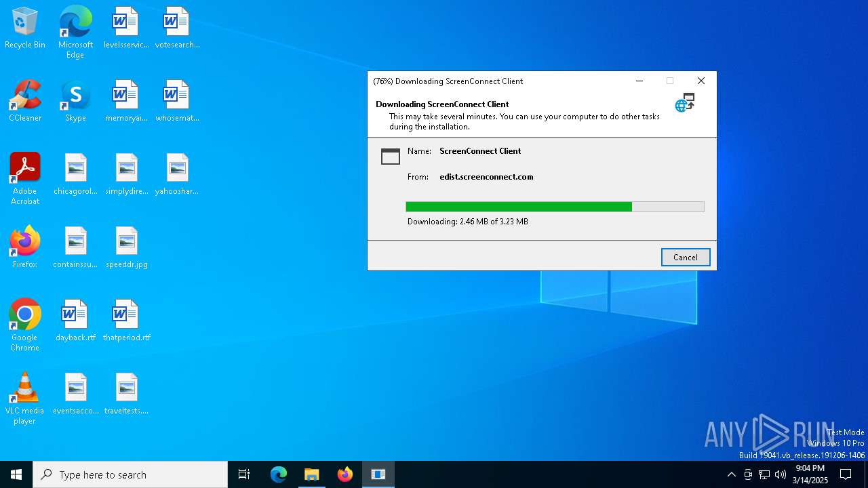The height and width of the screenshot is (488, 868).
Task: Select the dayback.rtf document
Action: pyautogui.click(x=75, y=321)
